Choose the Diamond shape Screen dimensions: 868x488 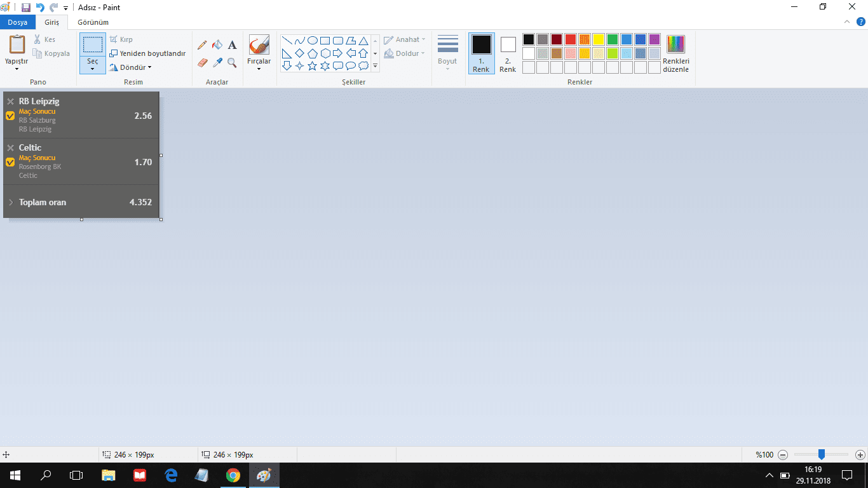tap(300, 53)
